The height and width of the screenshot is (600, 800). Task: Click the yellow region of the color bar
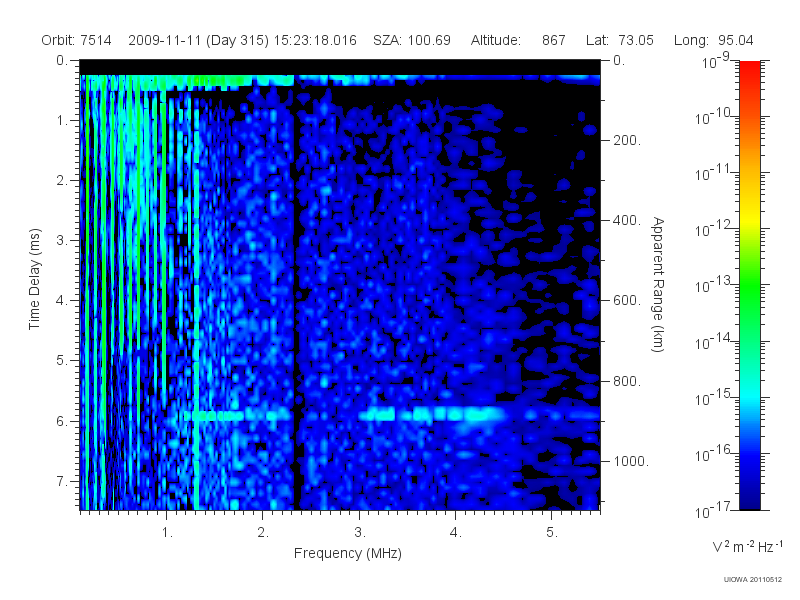click(750, 219)
